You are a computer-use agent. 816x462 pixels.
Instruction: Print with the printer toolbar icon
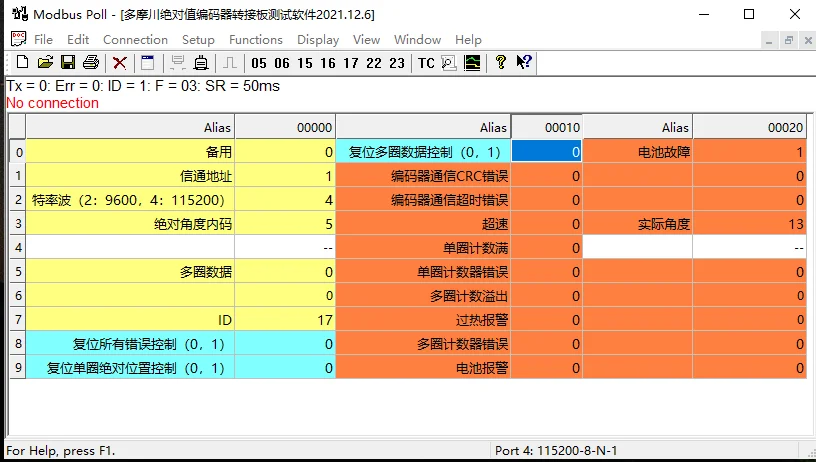pos(91,62)
